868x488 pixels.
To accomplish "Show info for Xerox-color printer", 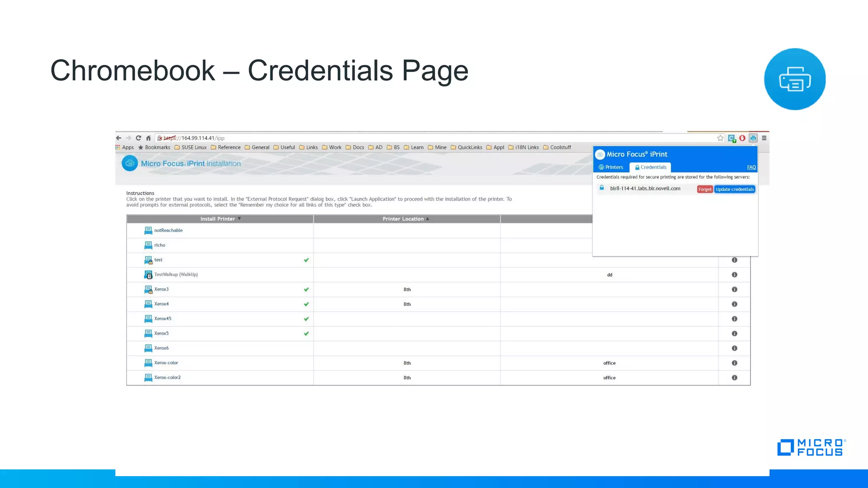I will [734, 363].
